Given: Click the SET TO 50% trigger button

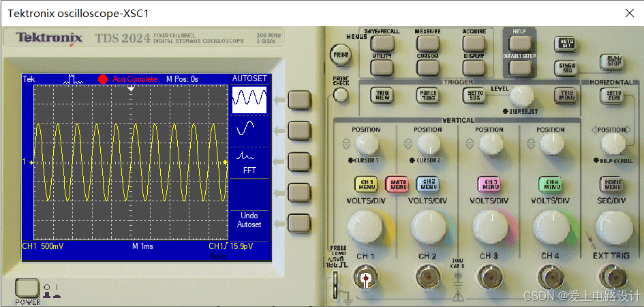Looking at the screenshot, I should coord(474,96).
